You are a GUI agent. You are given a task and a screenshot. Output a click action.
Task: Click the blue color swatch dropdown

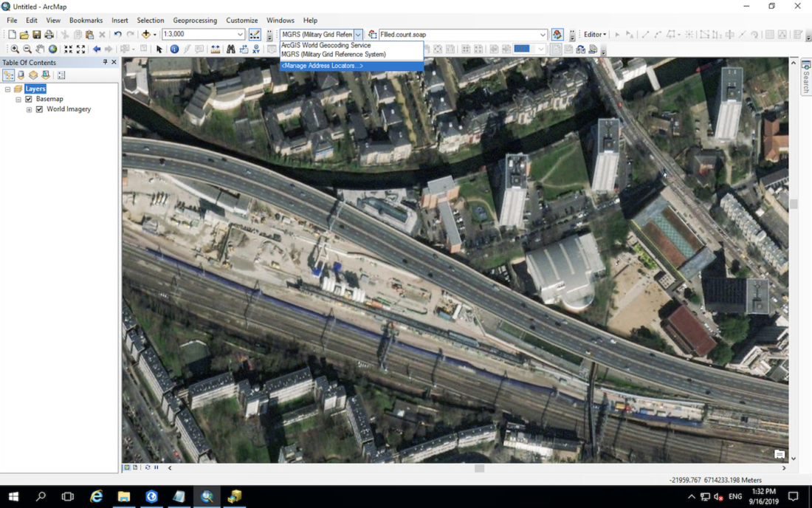pyautogui.click(x=540, y=49)
